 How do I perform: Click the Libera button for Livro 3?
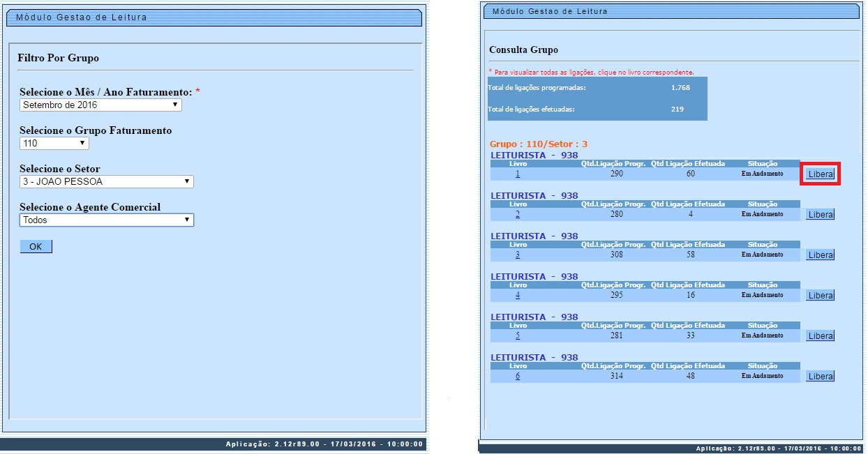820,255
